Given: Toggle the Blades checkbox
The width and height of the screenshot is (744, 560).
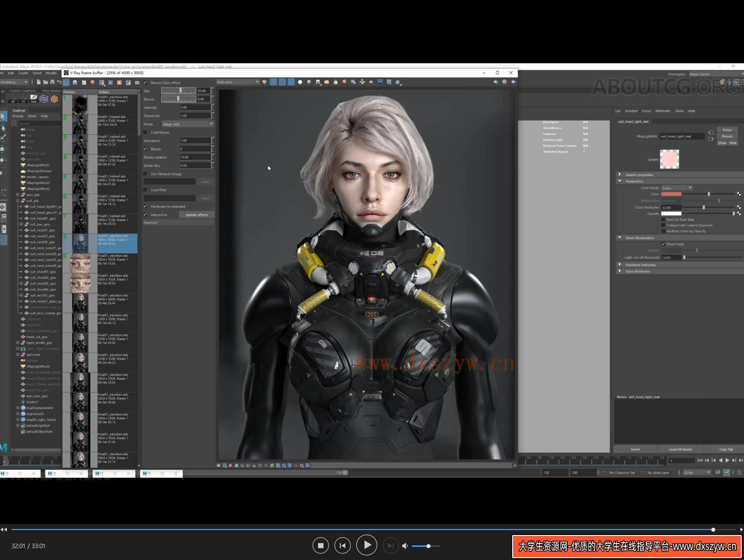Looking at the screenshot, I should point(145,149).
